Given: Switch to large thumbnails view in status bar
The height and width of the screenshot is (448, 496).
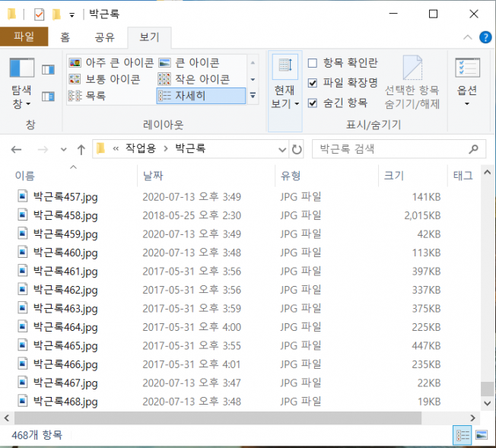Looking at the screenshot, I should (x=480, y=435).
